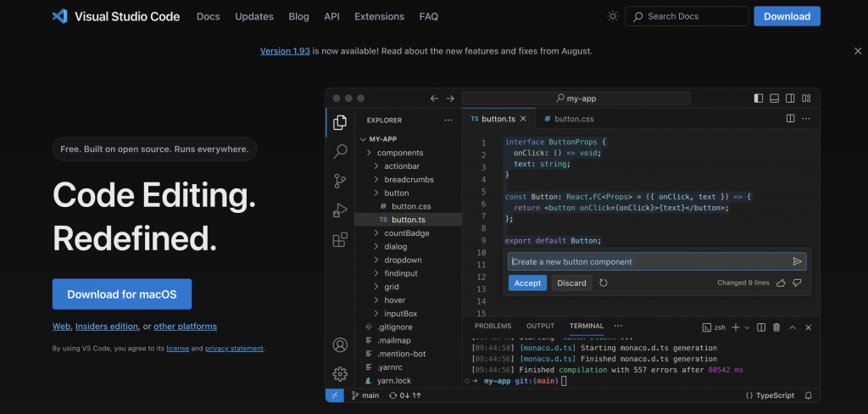This screenshot has height=414, width=868.
Task: Open the Manage gear icon in activity bar
Action: click(x=340, y=373)
